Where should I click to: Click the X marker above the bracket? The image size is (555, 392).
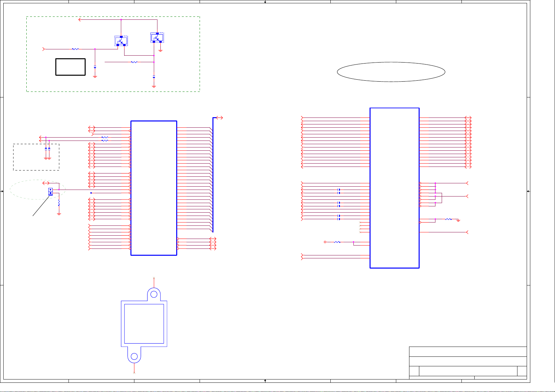(154, 278)
